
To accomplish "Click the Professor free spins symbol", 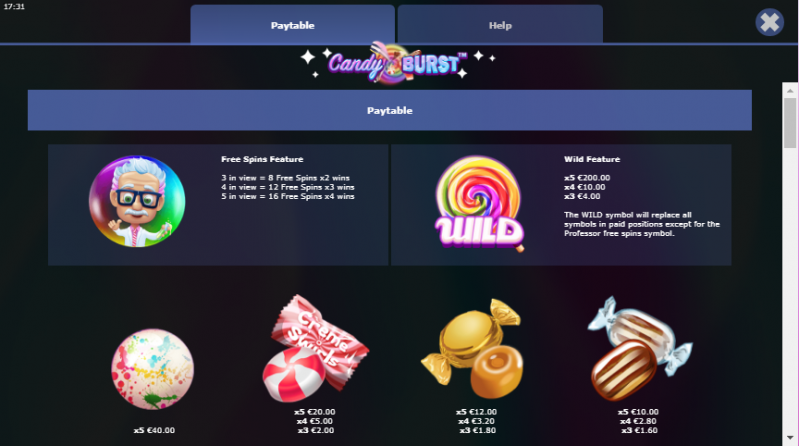I will coord(137,201).
